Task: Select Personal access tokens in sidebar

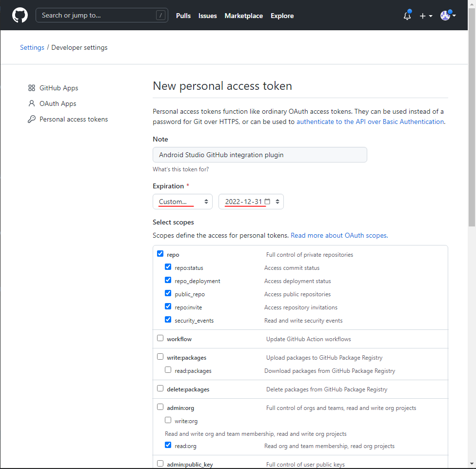Action: tap(74, 120)
